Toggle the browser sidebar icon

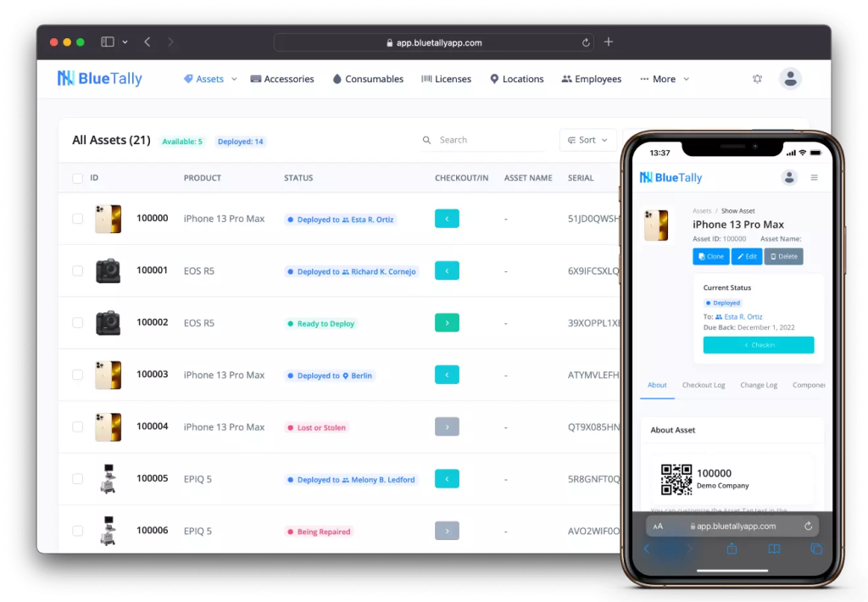point(108,42)
